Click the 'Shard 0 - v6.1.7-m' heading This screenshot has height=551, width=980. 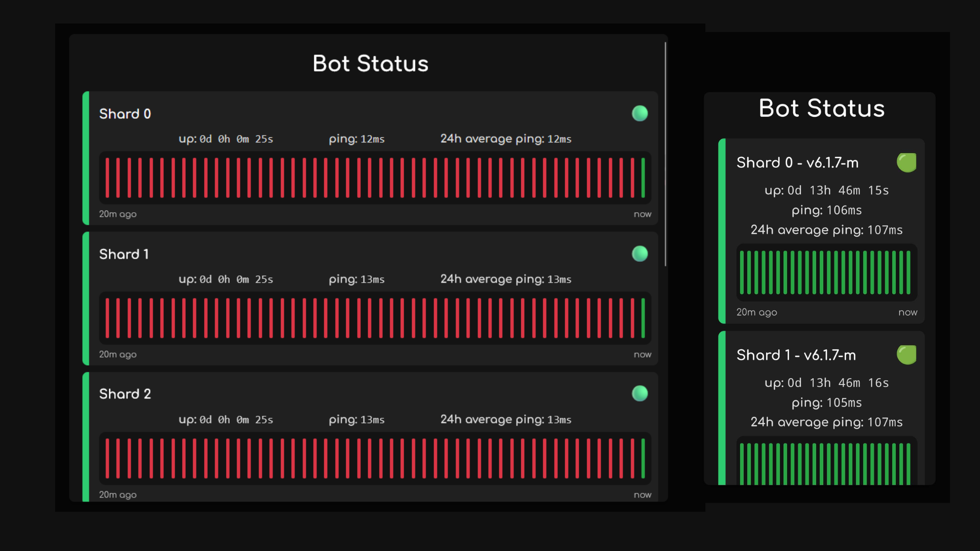(797, 163)
